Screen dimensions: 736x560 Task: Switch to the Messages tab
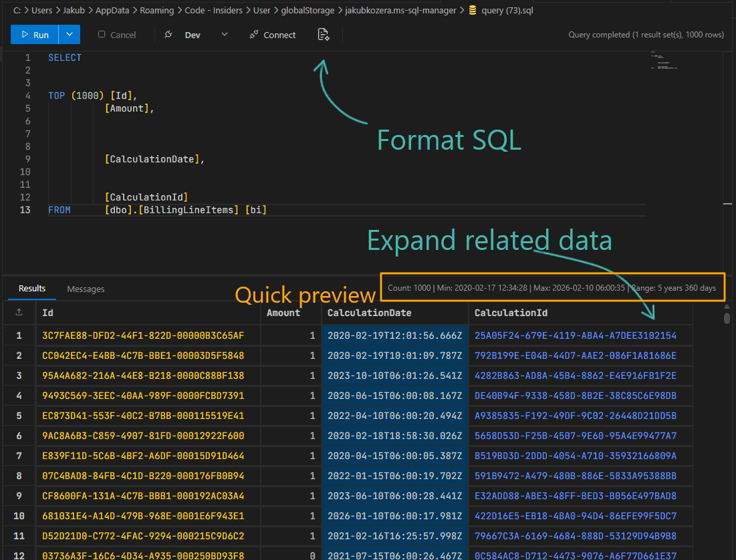pyautogui.click(x=86, y=289)
